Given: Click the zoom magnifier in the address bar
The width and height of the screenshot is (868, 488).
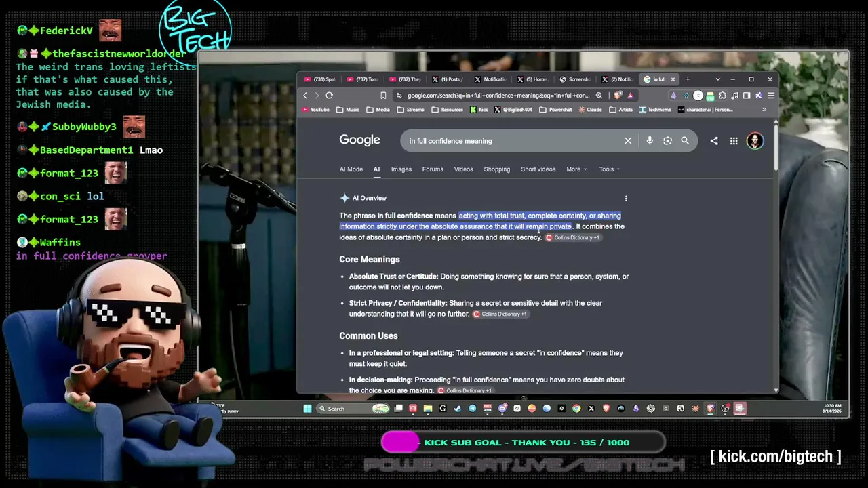Looking at the screenshot, I should coord(599,96).
